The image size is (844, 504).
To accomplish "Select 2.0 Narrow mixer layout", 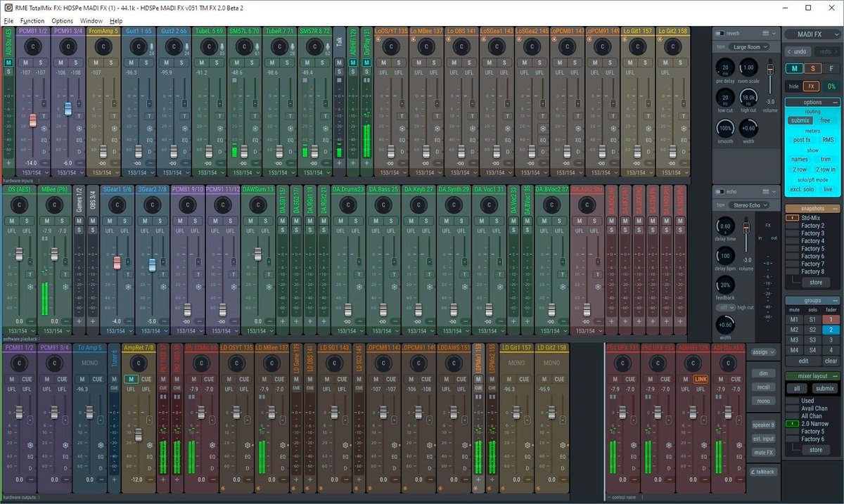I will click(x=807, y=424).
